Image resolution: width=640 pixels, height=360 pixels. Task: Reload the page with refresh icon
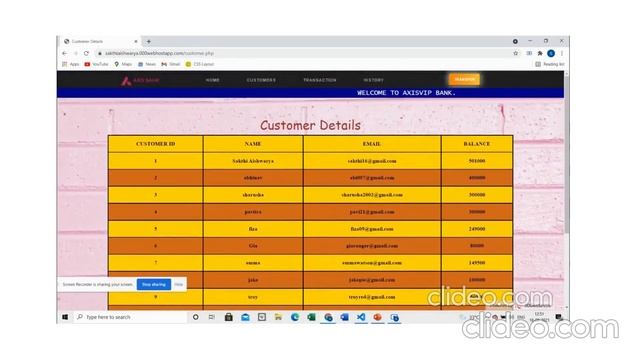pos(86,53)
